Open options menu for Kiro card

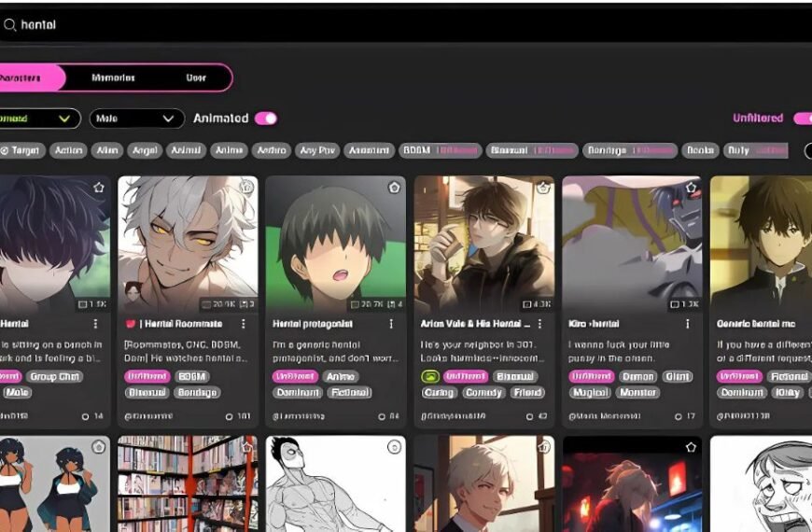688,324
